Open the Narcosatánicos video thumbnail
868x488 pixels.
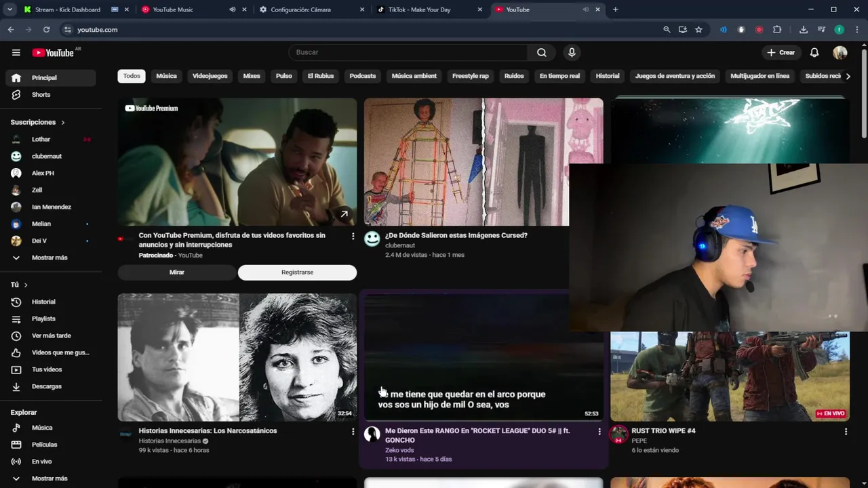(237, 357)
